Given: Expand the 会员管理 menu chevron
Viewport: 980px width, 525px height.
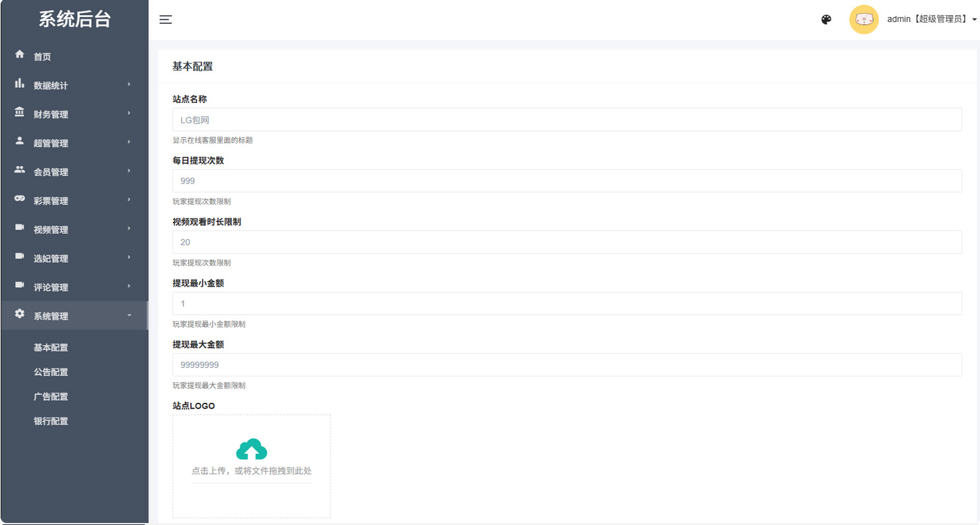Looking at the screenshot, I should (x=129, y=171).
